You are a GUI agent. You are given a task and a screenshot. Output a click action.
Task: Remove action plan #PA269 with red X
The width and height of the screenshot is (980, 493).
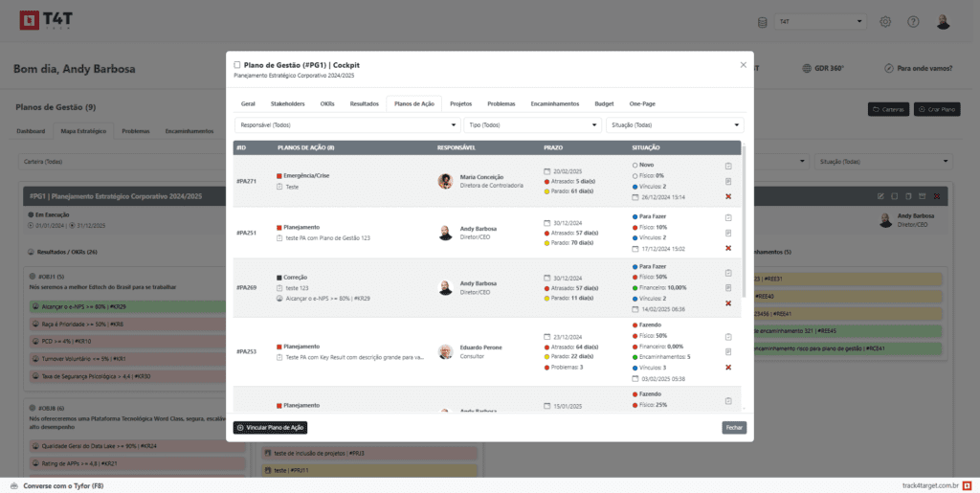click(728, 303)
